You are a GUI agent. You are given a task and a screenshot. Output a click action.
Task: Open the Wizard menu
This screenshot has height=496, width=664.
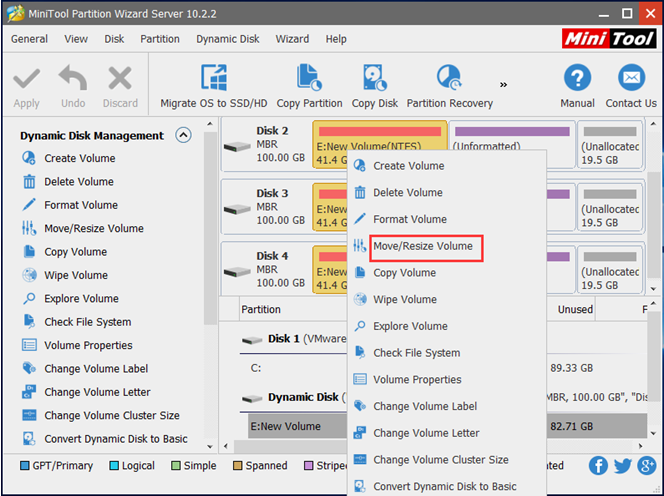coord(292,39)
